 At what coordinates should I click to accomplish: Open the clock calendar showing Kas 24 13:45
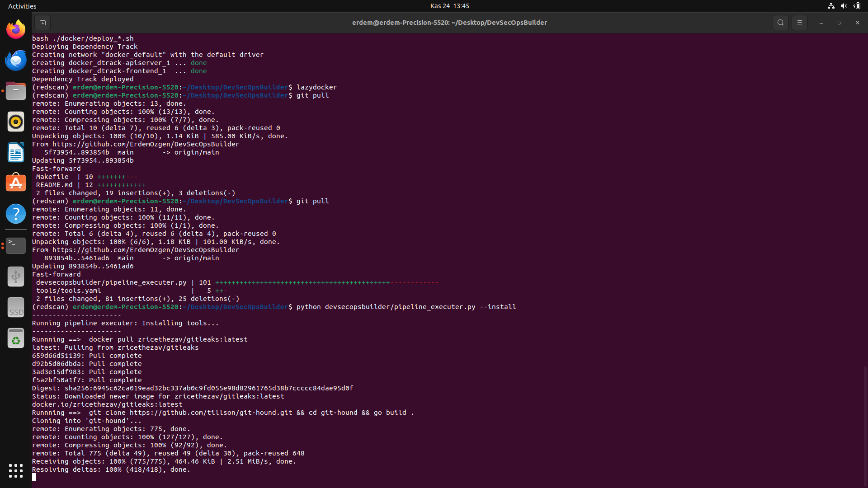coord(449,6)
